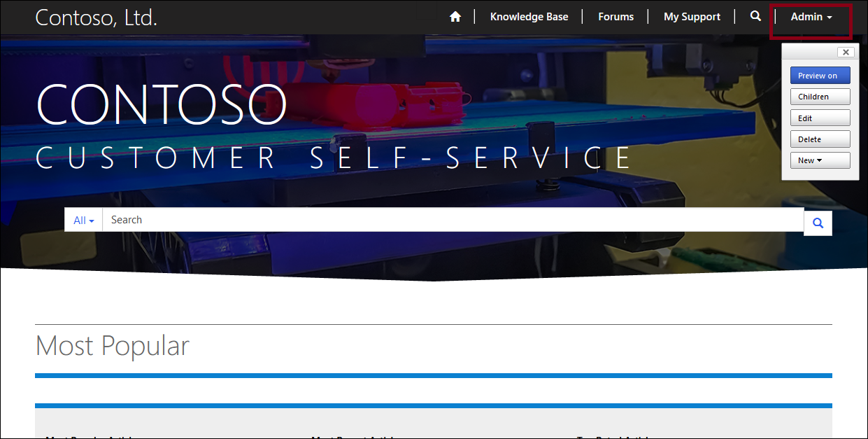This screenshot has width=868, height=439.
Task: Navigate to Forums in the top bar
Action: [616, 17]
